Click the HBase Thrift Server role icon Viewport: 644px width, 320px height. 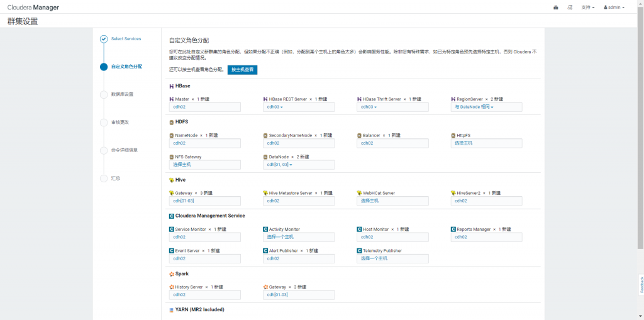point(359,99)
